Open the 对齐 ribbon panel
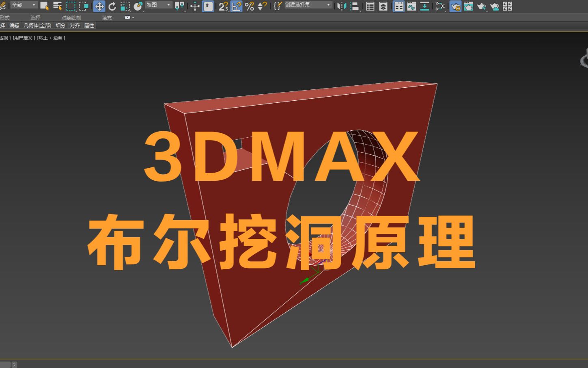The height and width of the screenshot is (368, 588). click(75, 25)
